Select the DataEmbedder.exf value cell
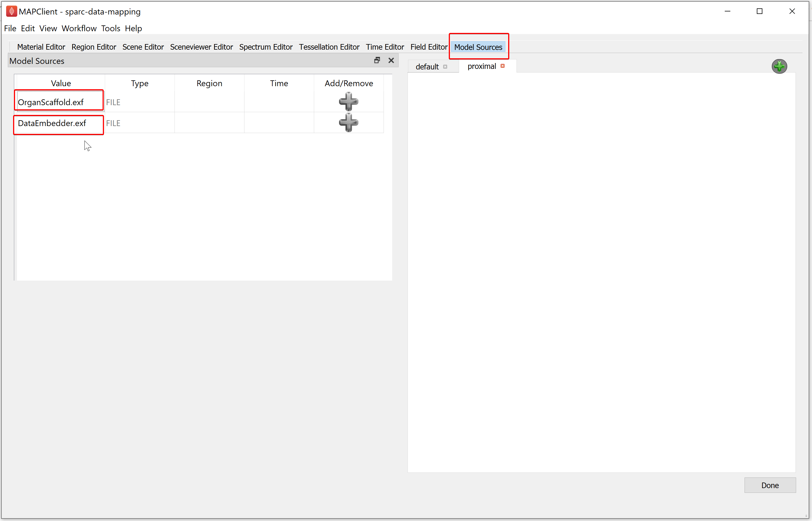This screenshot has height=521, width=812. point(60,123)
